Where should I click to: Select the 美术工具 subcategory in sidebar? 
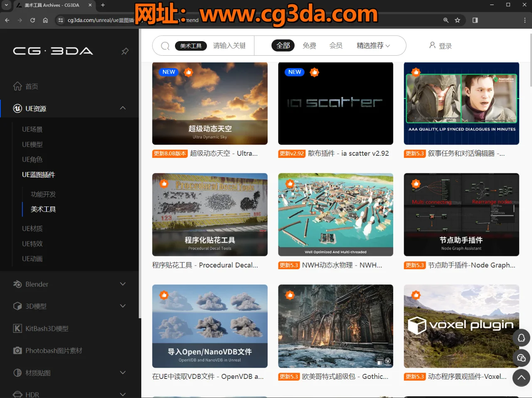[43, 209]
